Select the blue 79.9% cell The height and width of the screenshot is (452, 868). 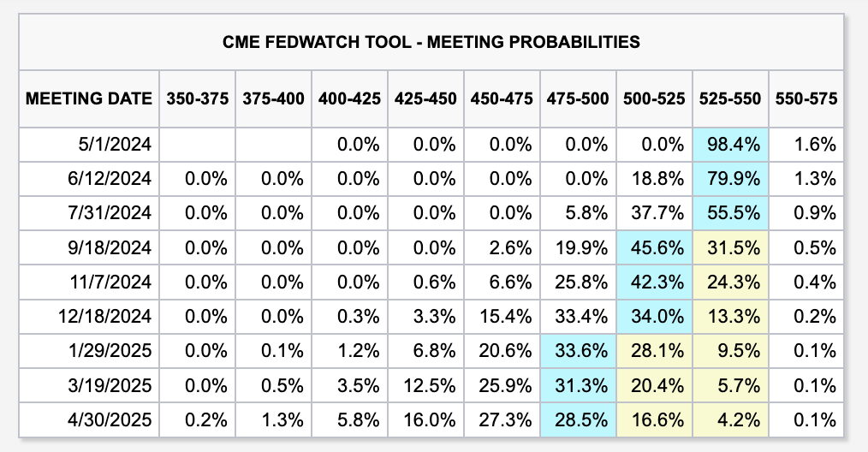click(x=730, y=179)
